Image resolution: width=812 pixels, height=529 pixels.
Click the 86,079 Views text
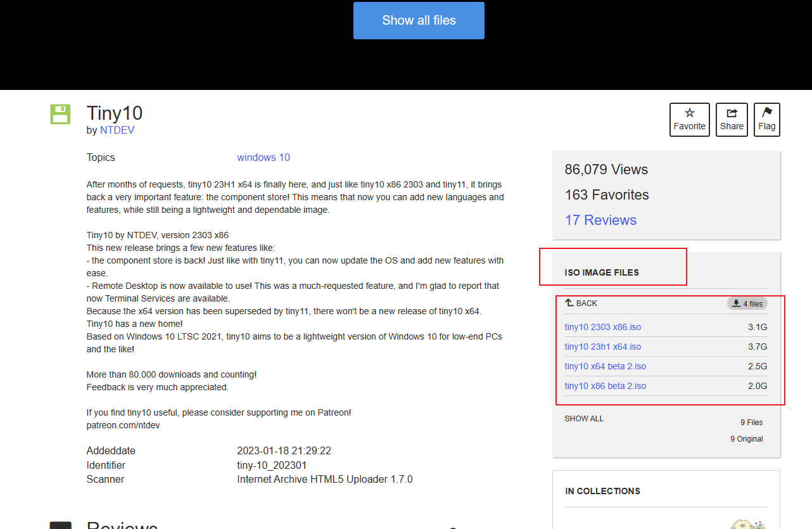[606, 170]
